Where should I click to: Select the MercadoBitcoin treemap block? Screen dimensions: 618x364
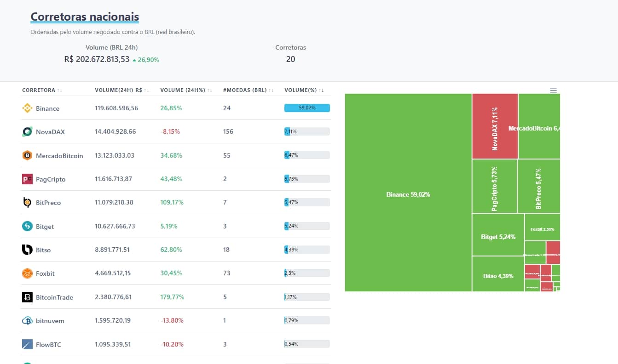click(539, 126)
